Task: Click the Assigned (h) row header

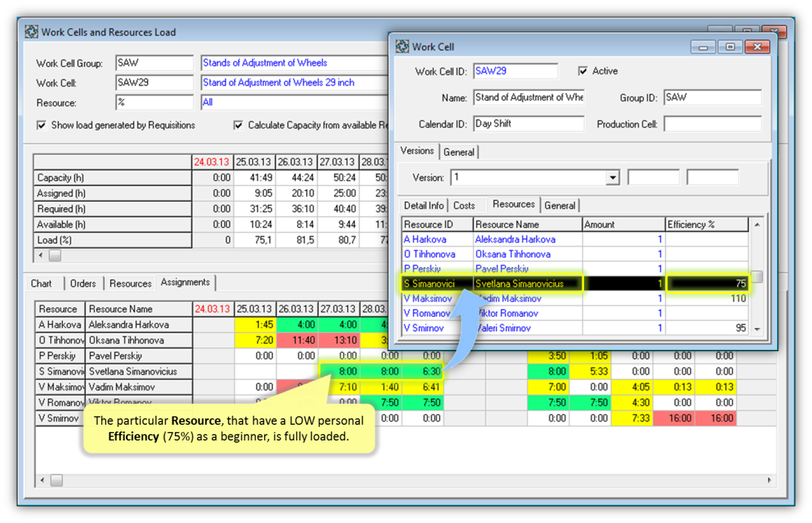Action: 113,193
